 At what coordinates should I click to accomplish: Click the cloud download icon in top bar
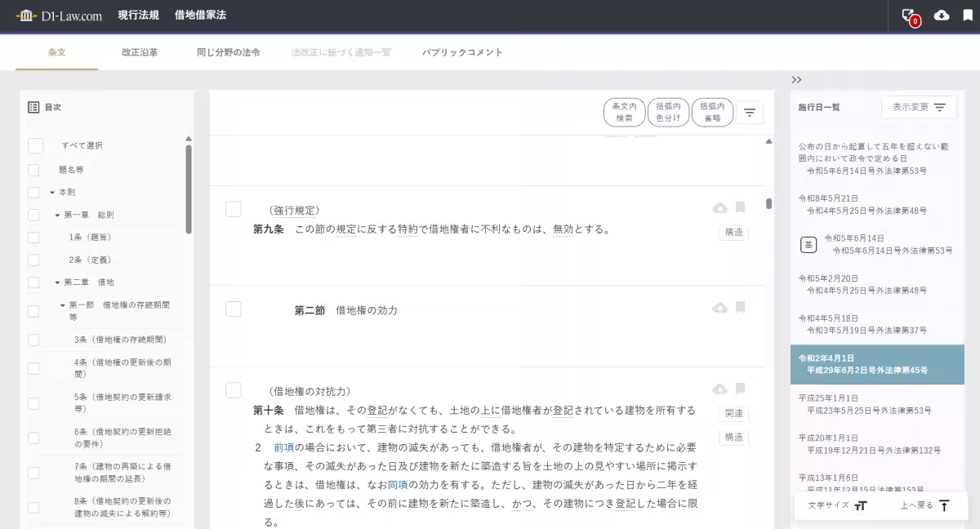point(941,15)
